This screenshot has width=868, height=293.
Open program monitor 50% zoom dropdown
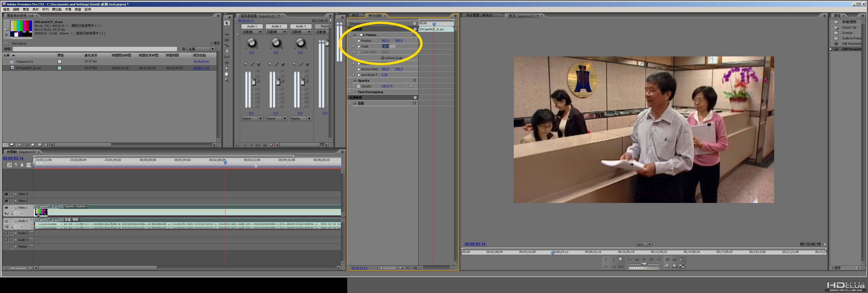644,244
